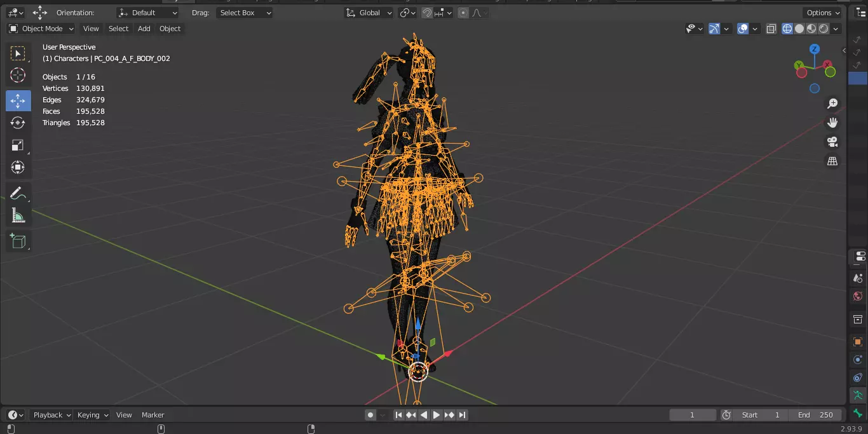Jump to start frame

coord(398,415)
